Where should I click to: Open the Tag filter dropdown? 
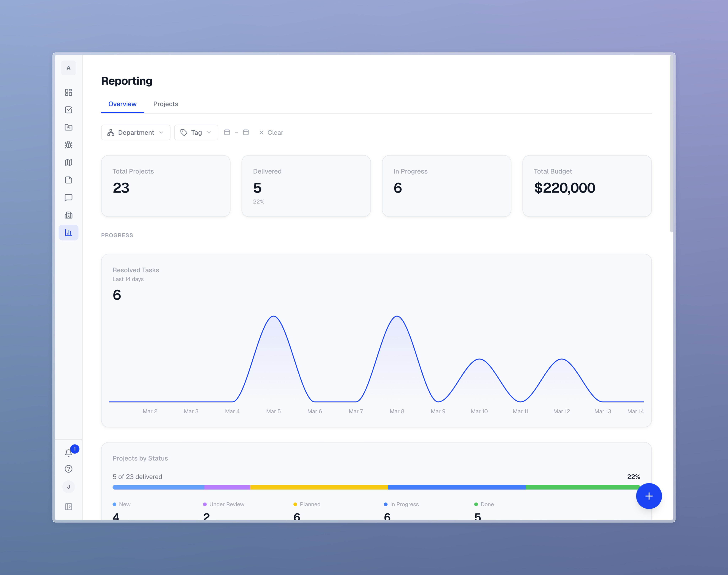click(x=196, y=132)
